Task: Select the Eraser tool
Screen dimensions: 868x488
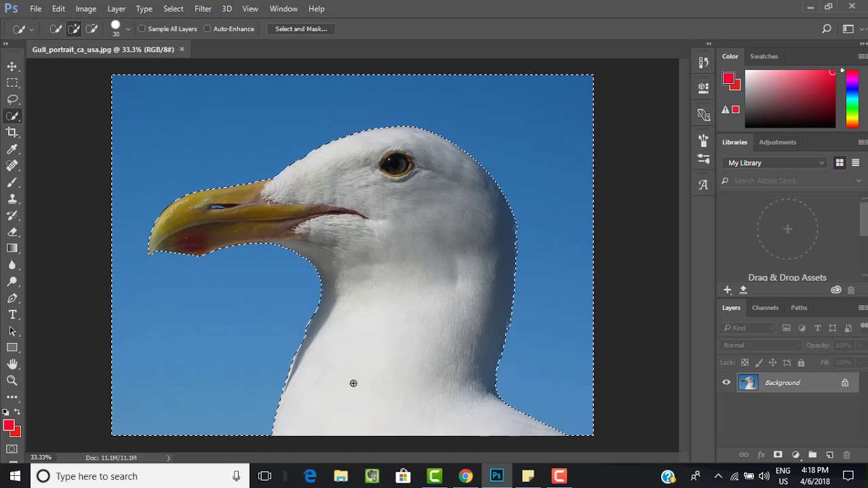Action: click(x=12, y=232)
